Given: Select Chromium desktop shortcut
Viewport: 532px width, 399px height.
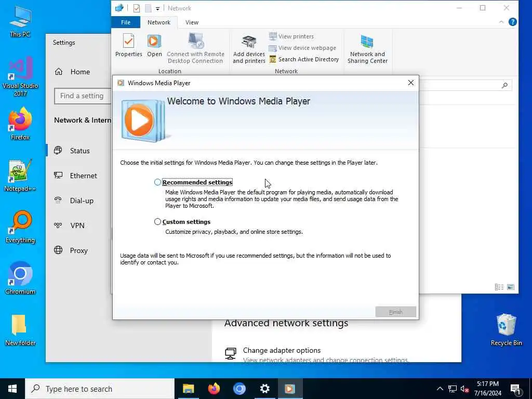Looking at the screenshot, I should click(20, 278).
